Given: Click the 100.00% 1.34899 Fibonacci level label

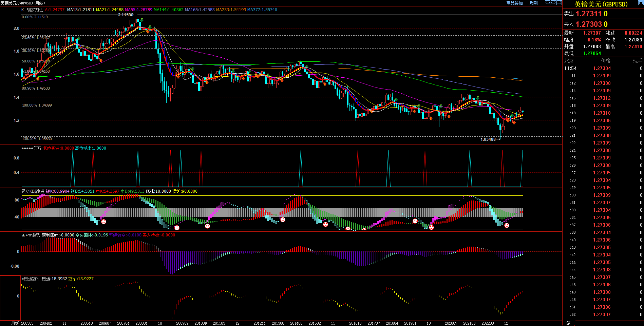Looking at the screenshot, I should tap(37, 105).
